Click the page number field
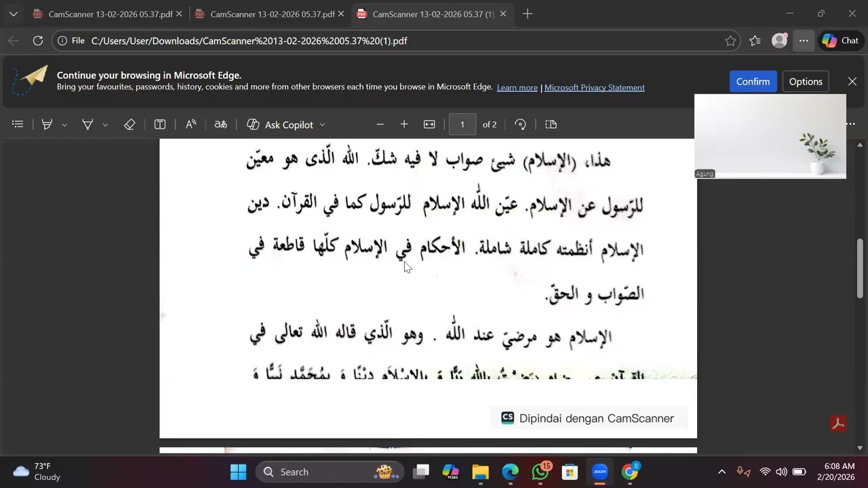This screenshot has height=488, width=868. (462, 124)
